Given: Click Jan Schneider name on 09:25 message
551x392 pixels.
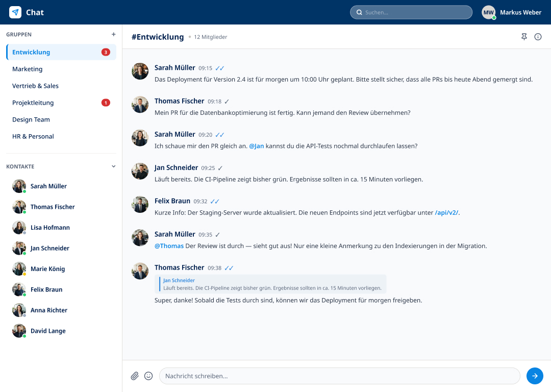Looking at the screenshot, I should [x=176, y=168].
